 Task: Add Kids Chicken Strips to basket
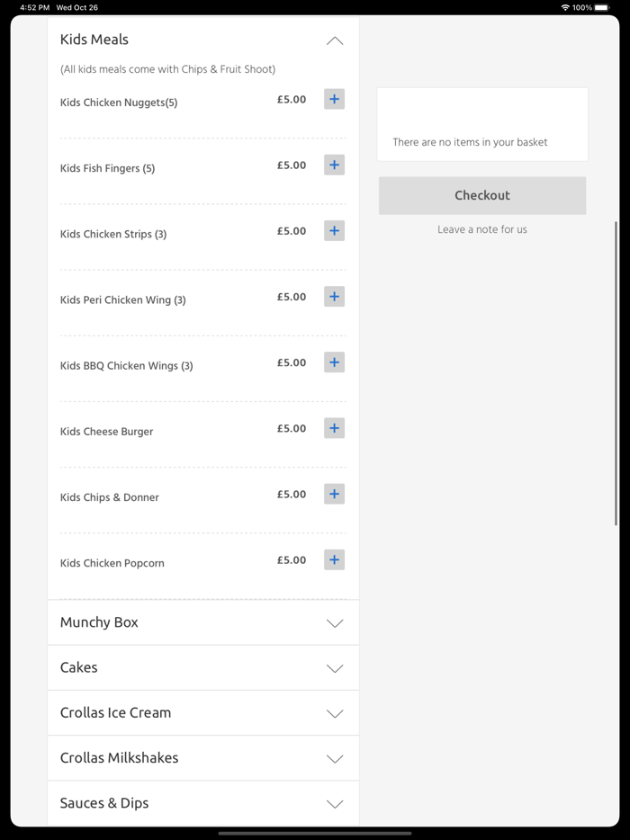tap(334, 231)
